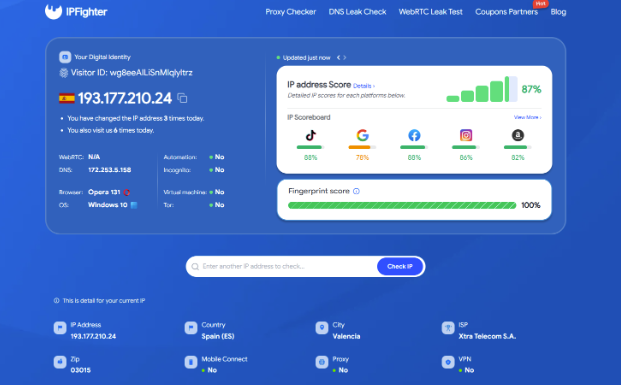The image size is (621, 385).
Task: Open Coupons Partners page
Action: [506, 12]
